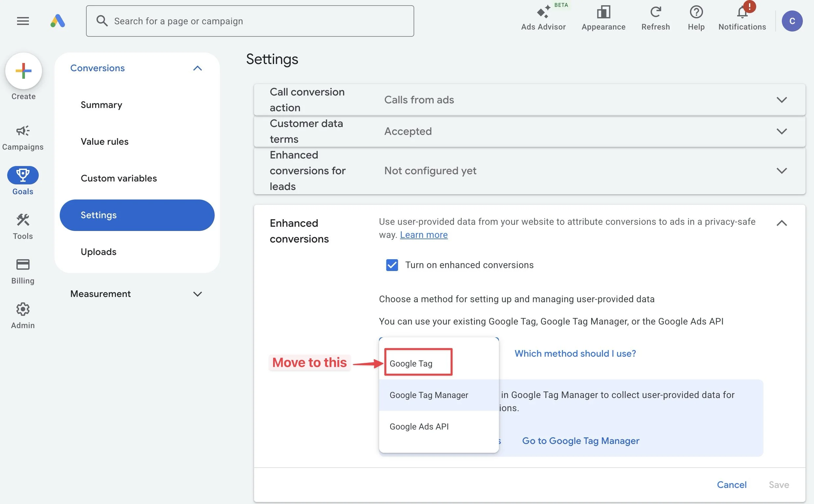
Task: Collapse the Conversions section
Action: [197, 68]
